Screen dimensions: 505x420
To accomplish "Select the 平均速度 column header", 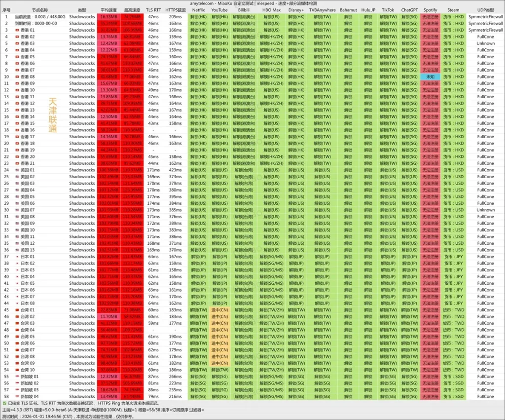I will pos(108,10).
